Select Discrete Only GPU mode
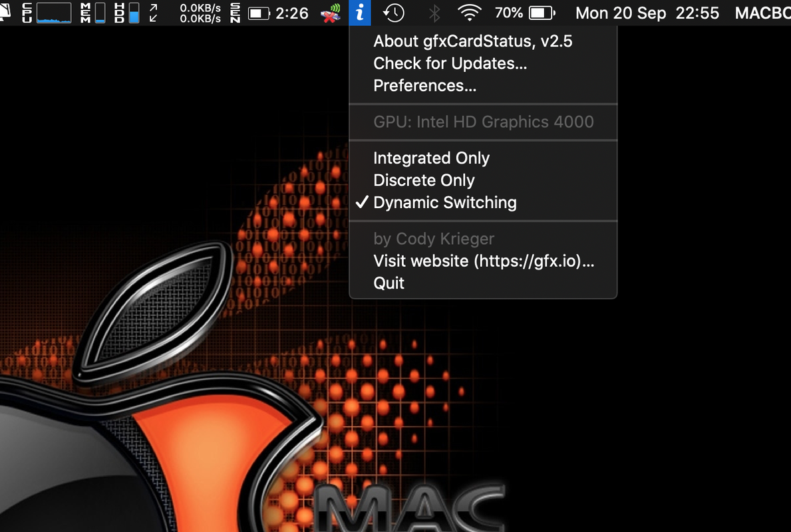791x532 pixels. point(483,180)
